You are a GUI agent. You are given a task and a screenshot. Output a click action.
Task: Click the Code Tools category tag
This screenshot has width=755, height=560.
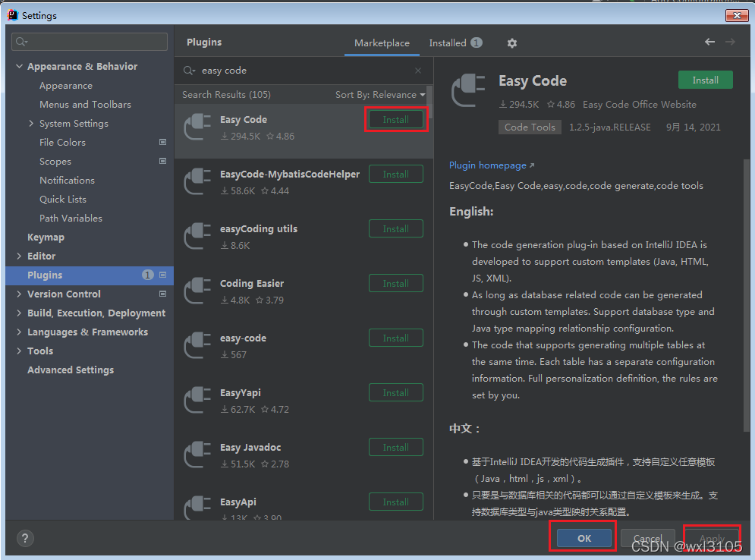pyautogui.click(x=530, y=127)
